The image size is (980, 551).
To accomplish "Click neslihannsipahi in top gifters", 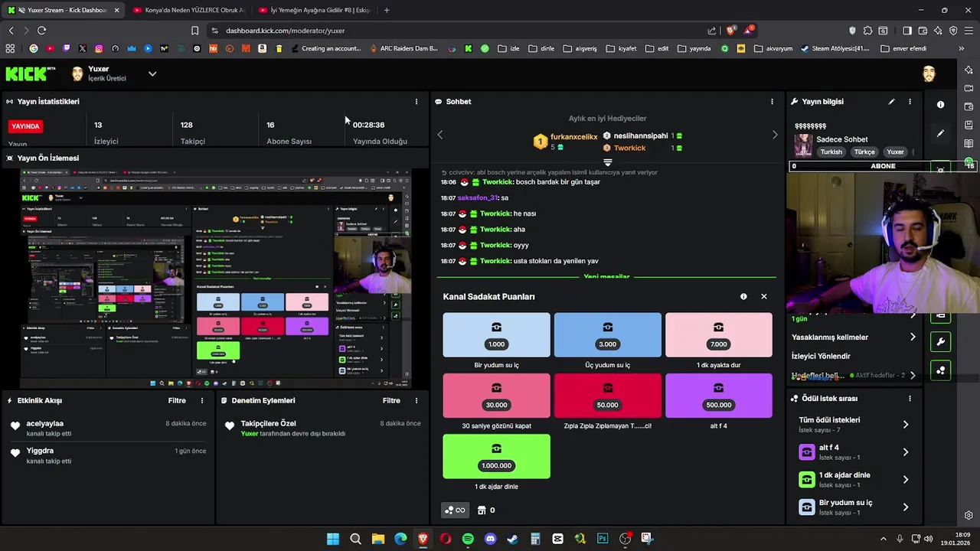I will 641,135.
